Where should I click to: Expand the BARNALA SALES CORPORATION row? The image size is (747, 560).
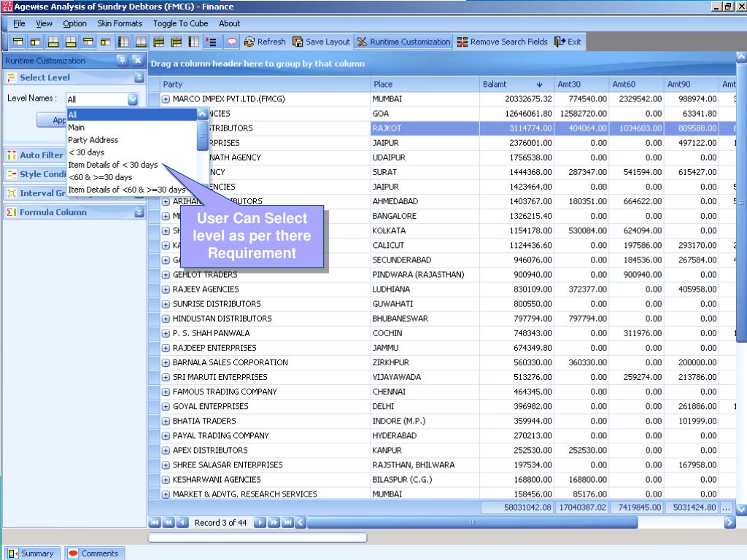[x=166, y=363]
